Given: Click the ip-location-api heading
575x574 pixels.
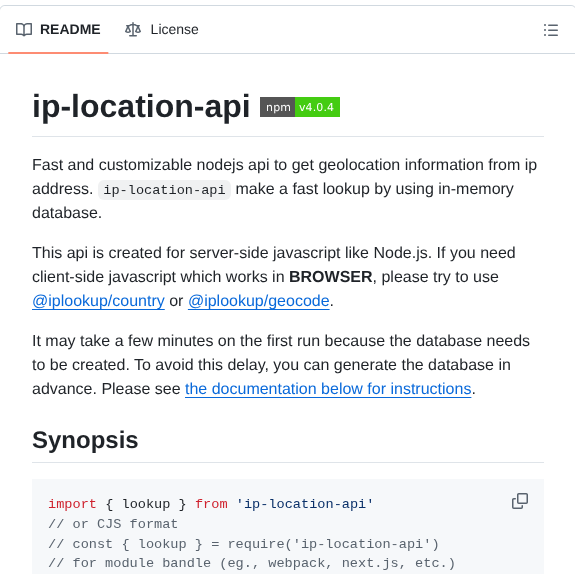Looking at the screenshot, I should 141,106.
